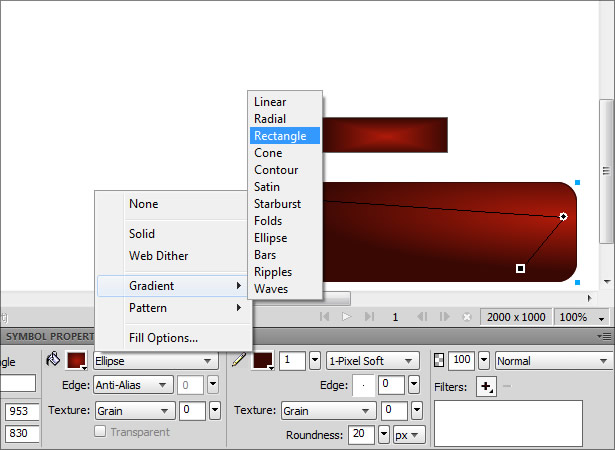Screen dimensions: 615x450
Task: Click stroke edge preview box
Action: pyautogui.click(x=363, y=385)
